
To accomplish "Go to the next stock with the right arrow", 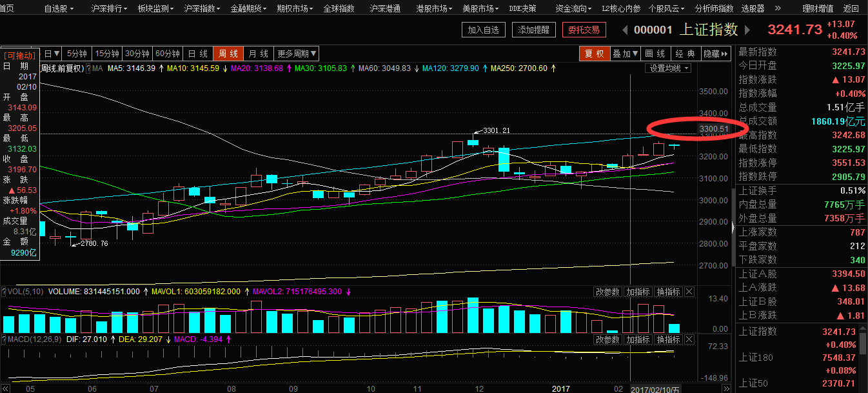I will (x=747, y=30).
